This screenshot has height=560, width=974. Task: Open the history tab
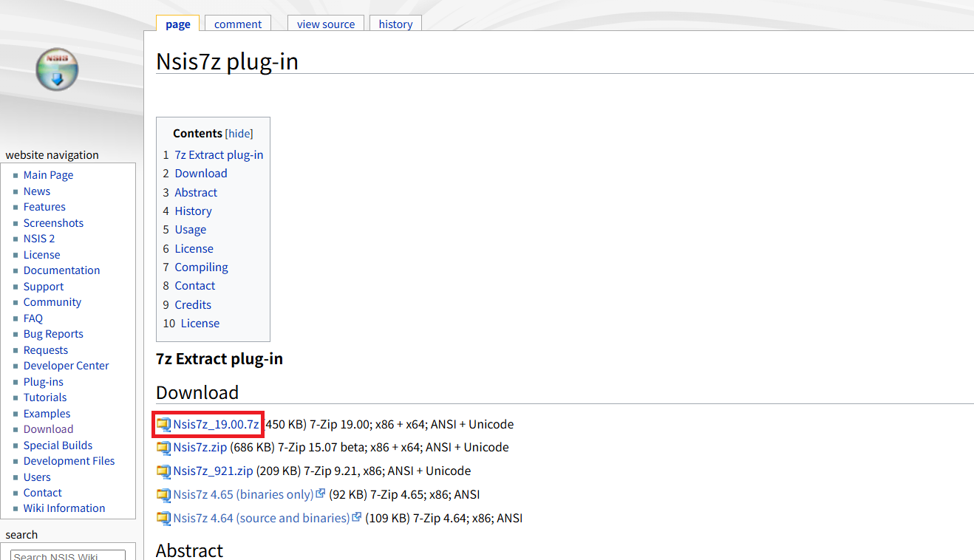(x=395, y=24)
